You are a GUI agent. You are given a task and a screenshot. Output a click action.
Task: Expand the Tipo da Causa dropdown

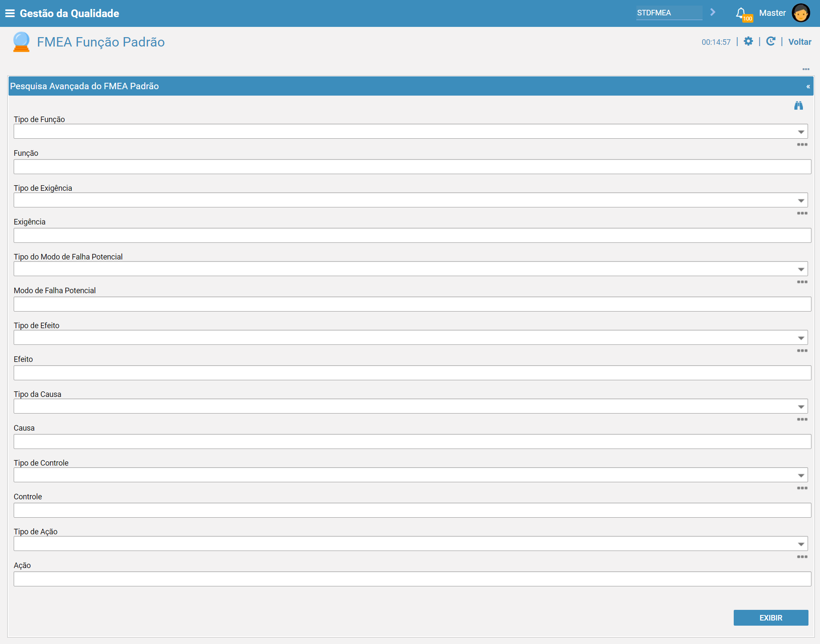click(801, 407)
